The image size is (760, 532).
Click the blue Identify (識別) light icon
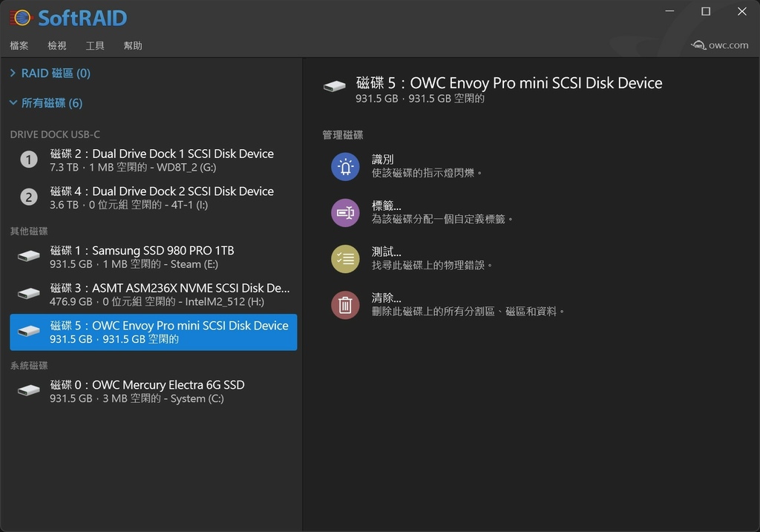tap(345, 167)
